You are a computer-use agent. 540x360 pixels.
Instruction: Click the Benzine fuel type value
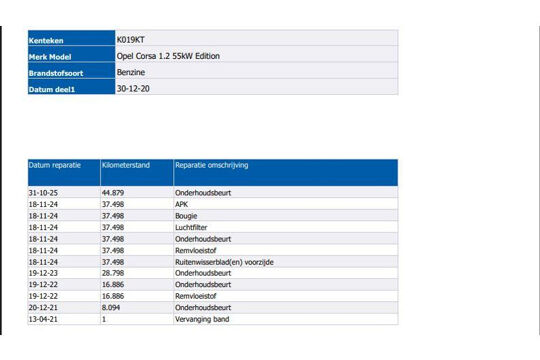click(x=131, y=72)
